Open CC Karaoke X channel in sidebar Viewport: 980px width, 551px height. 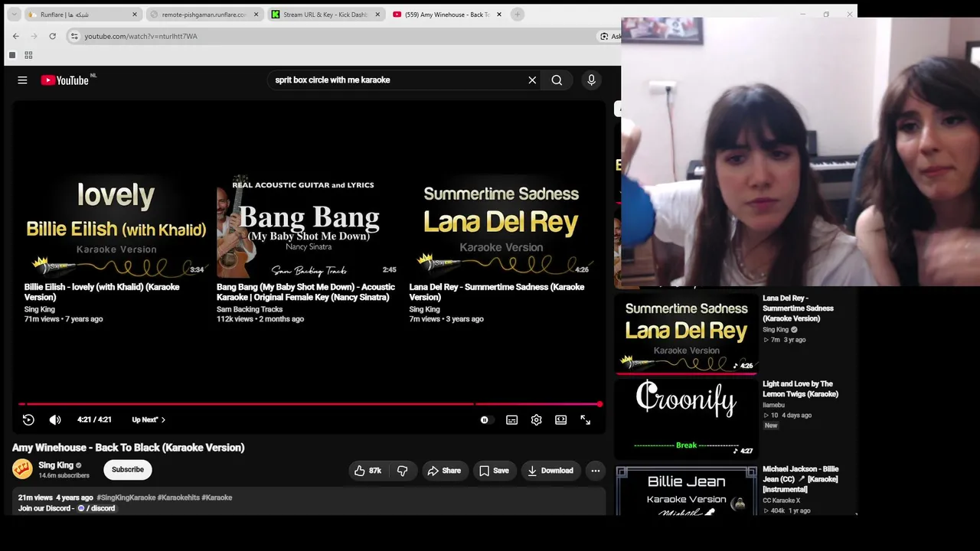coord(782,500)
